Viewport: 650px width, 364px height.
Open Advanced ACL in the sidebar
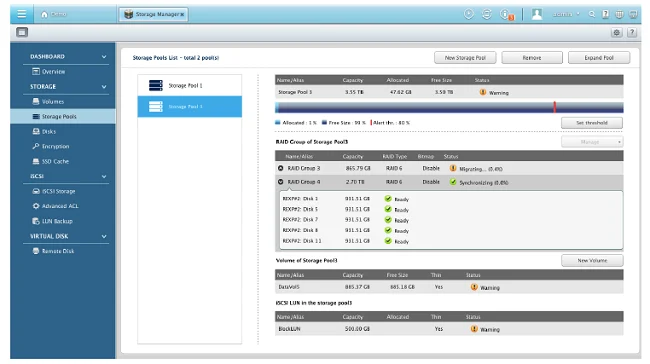(x=60, y=206)
